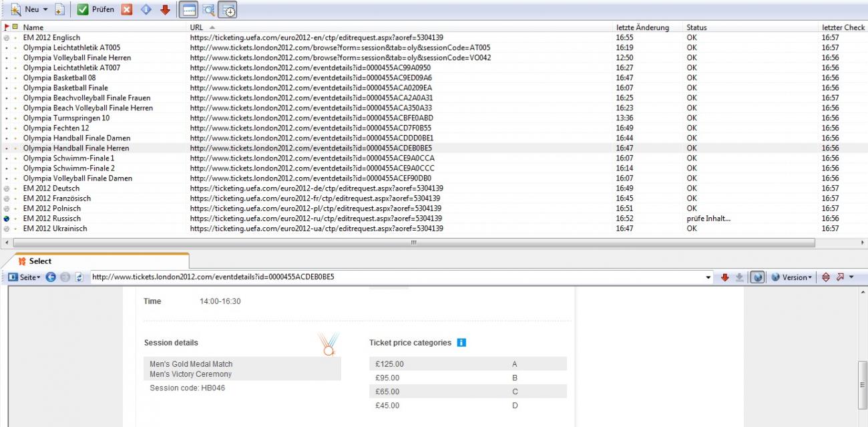The height and width of the screenshot is (427, 868).
Task: Click the add bookmark page icon beside Neu
Action: point(60,10)
